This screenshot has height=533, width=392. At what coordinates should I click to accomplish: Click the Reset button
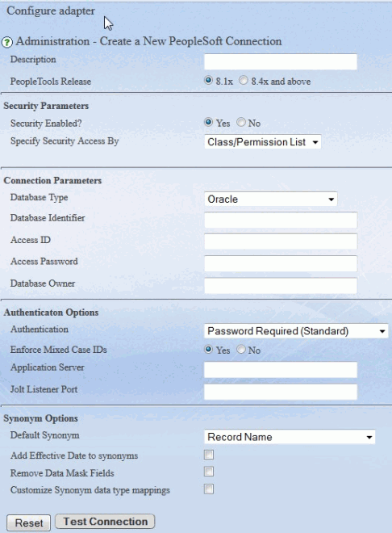28,523
